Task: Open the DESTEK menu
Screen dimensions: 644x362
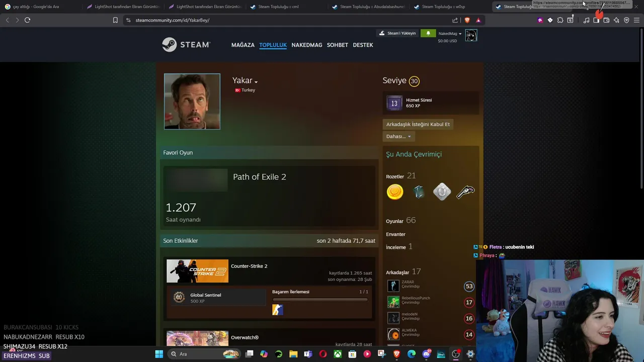Action: tap(363, 45)
